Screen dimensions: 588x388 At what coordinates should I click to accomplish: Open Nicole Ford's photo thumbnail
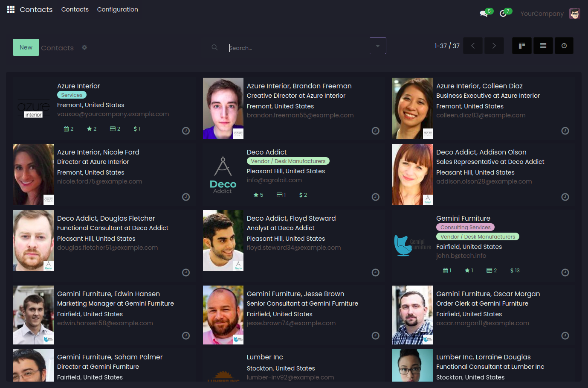pos(34,175)
